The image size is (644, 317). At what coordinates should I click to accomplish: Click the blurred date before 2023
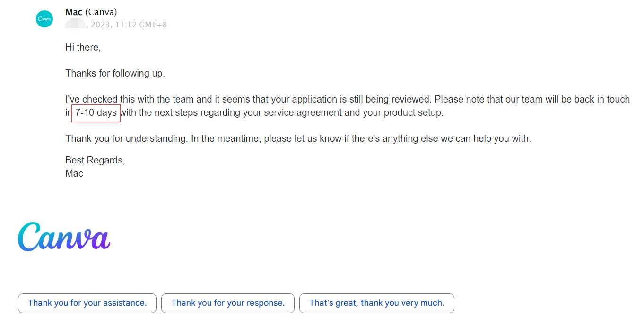(75, 24)
